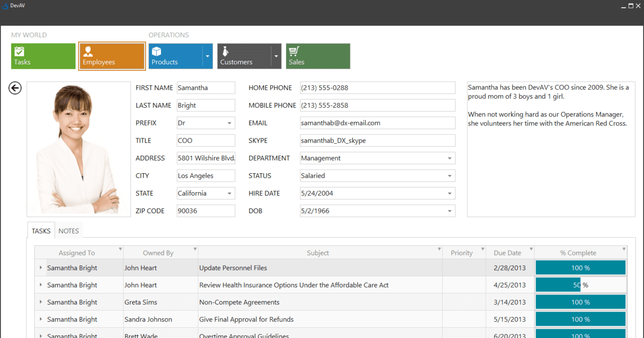Open the Status dropdown set to Salaried
Image resolution: width=644 pixels, height=338 pixels.
pyautogui.click(x=450, y=175)
